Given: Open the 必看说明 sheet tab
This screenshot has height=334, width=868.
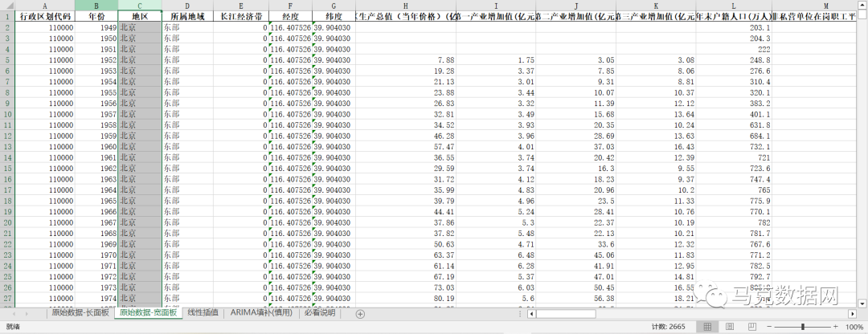Looking at the screenshot, I should (x=320, y=313).
